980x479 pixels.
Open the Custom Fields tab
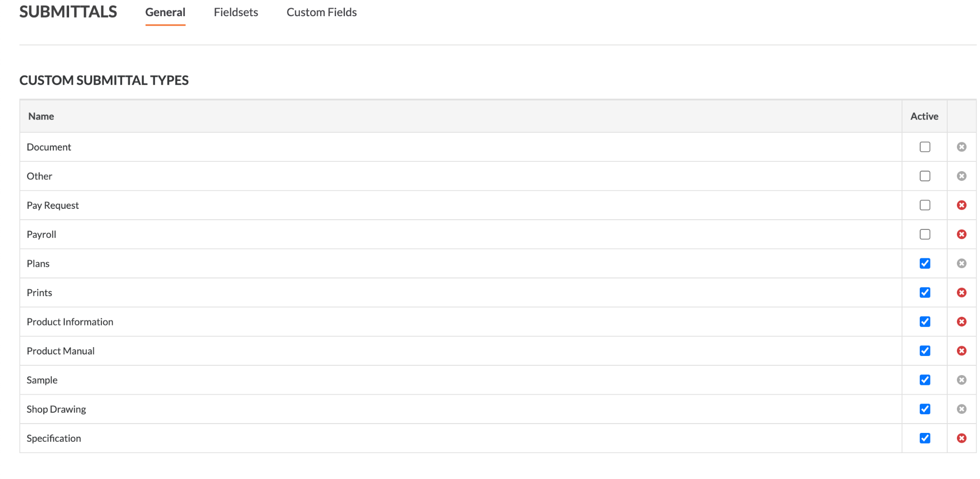[321, 12]
